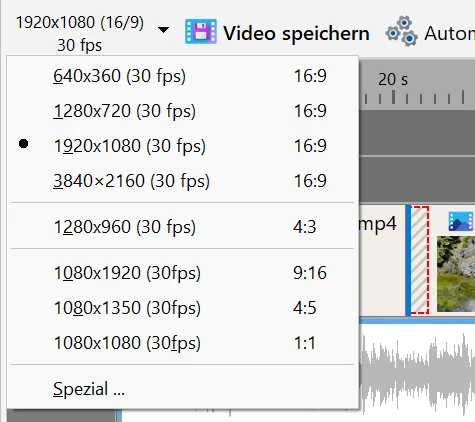Click the 20 s mark on timeline ruler
The height and width of the screenshot is (422, 475).
[x=393, y=79]
